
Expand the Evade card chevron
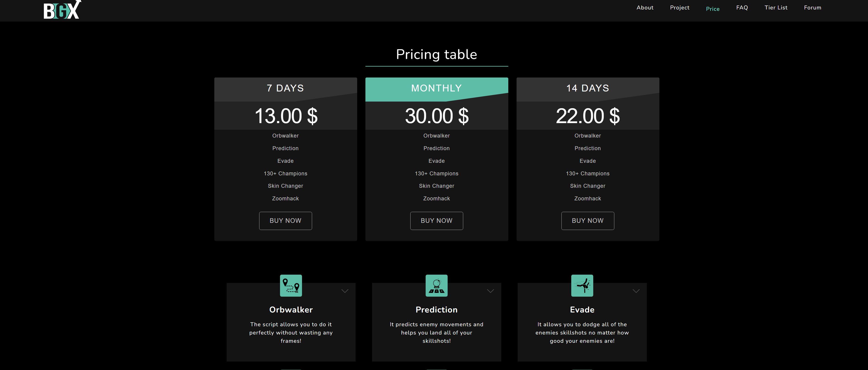click(x=636, y=291)
